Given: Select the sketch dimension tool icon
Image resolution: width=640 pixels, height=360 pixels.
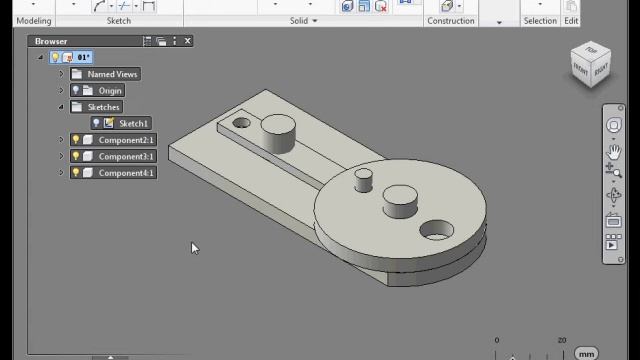Looking at the screenshot, I should (149, 6).
